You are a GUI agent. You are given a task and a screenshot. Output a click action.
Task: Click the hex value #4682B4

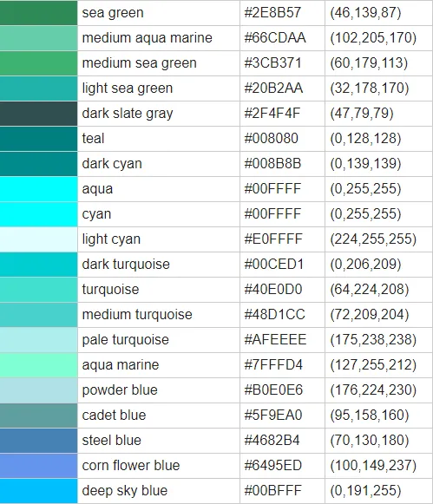click(272, 441)
